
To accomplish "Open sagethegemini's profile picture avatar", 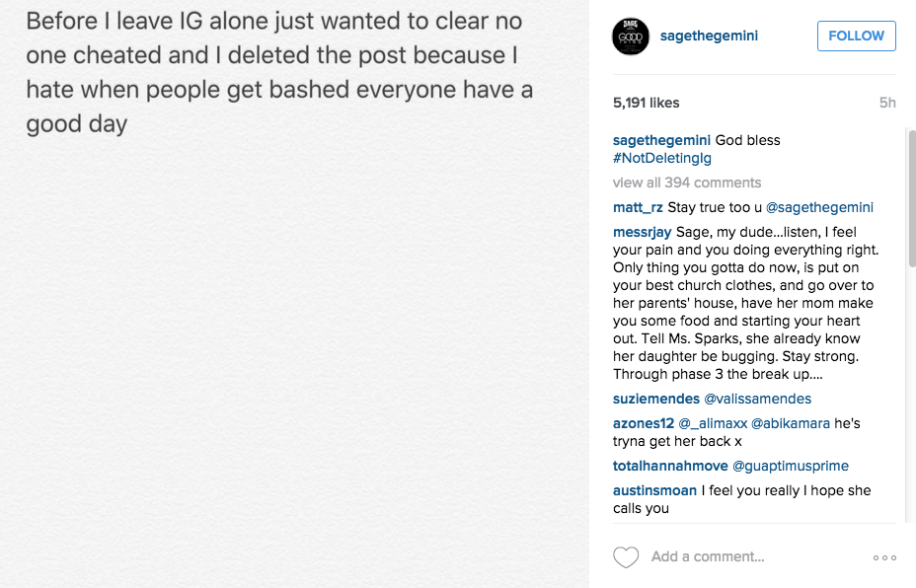I will pyautogui.click(x=631, y=37).
